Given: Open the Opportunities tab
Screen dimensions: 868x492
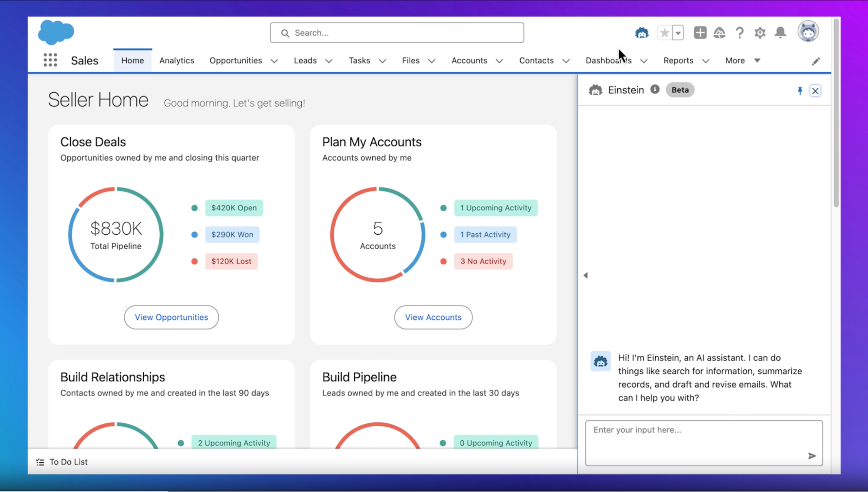Looking at the screenshot, I should click(x=236, y=60).
